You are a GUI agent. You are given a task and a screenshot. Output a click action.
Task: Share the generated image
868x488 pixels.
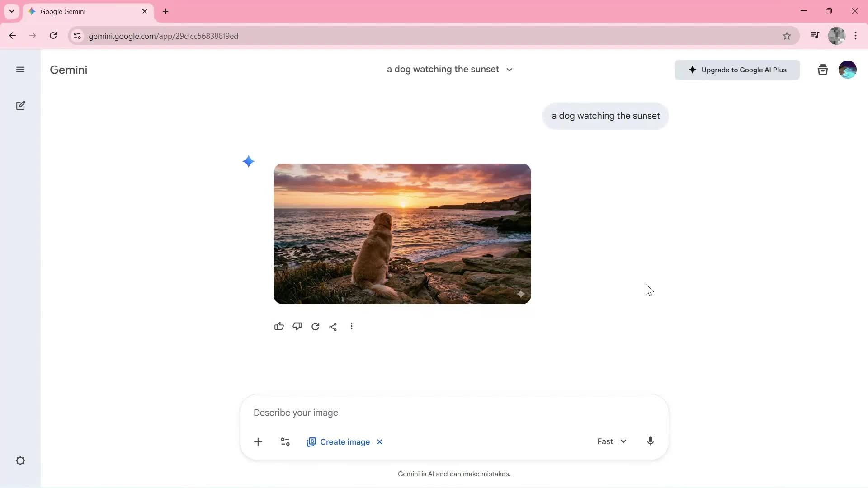tap(333, 326)
